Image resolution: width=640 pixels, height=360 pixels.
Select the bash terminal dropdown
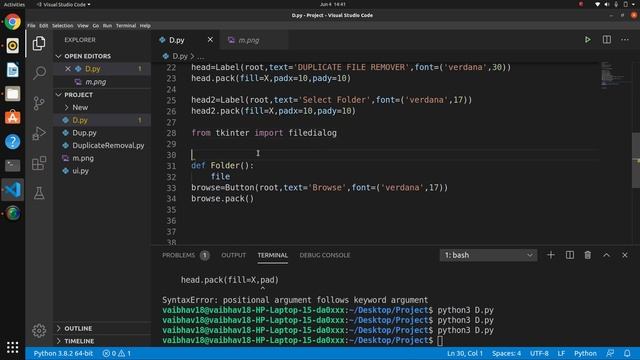point(488,255)
